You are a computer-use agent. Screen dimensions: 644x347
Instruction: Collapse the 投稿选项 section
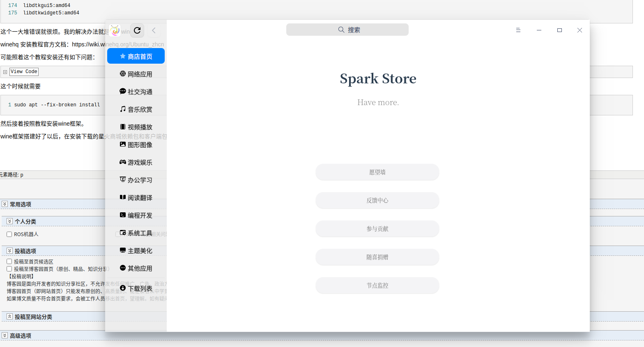coord(9,250)
